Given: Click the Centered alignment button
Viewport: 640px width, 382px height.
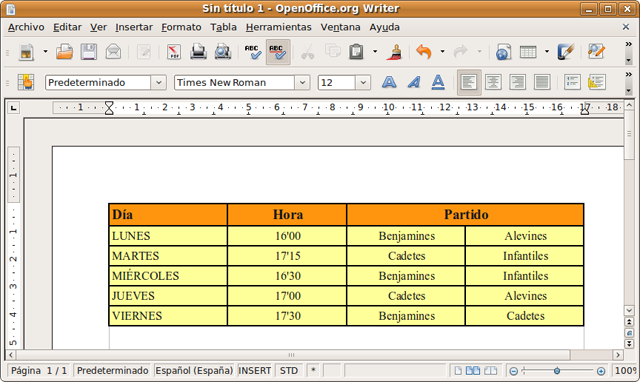Looking at the screenshot, I should 493,82.
